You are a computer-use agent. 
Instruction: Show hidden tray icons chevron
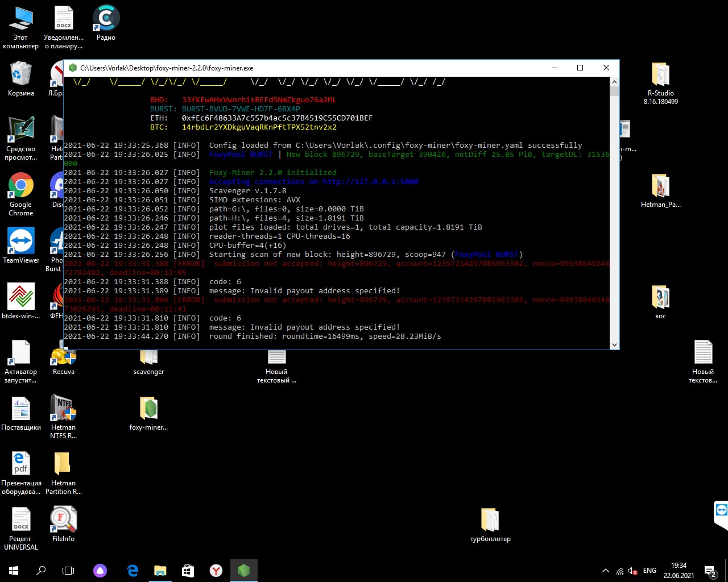coord(606,571)
